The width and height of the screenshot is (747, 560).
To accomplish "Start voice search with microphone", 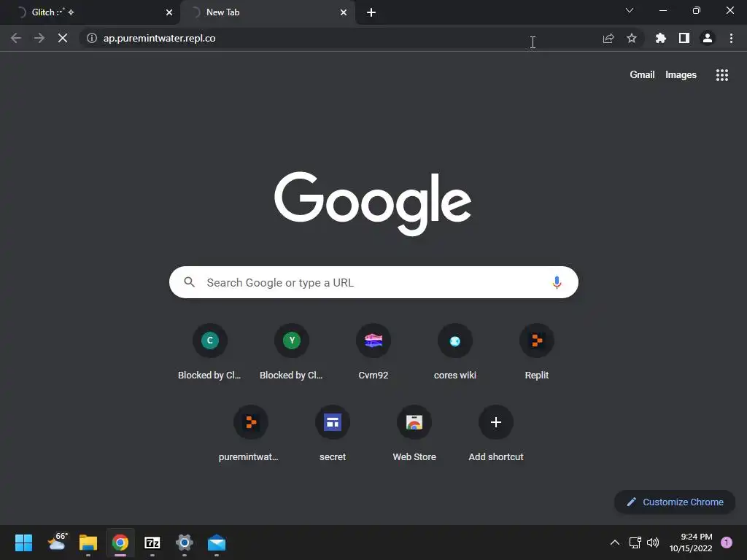I will coord(557,282).
